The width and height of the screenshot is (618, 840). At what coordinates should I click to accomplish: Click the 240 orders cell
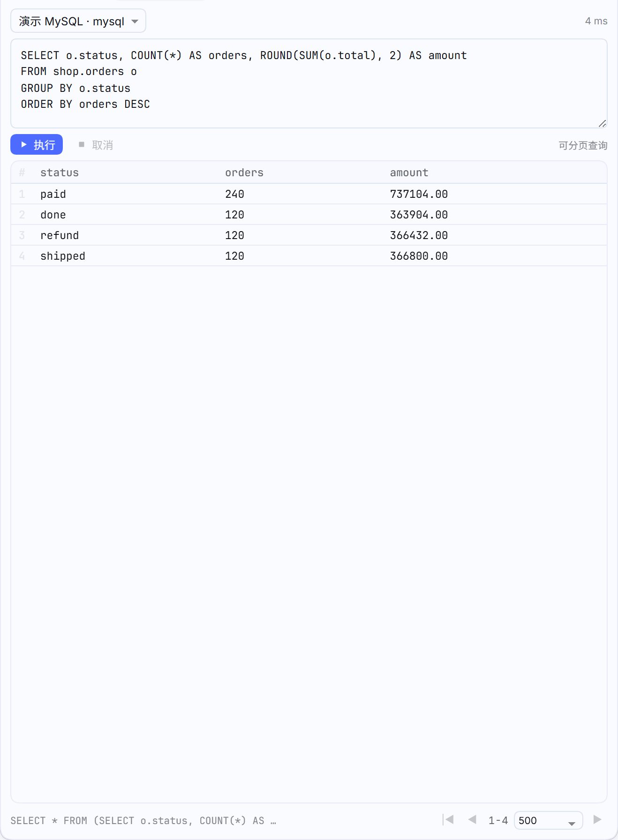point(234,194)
